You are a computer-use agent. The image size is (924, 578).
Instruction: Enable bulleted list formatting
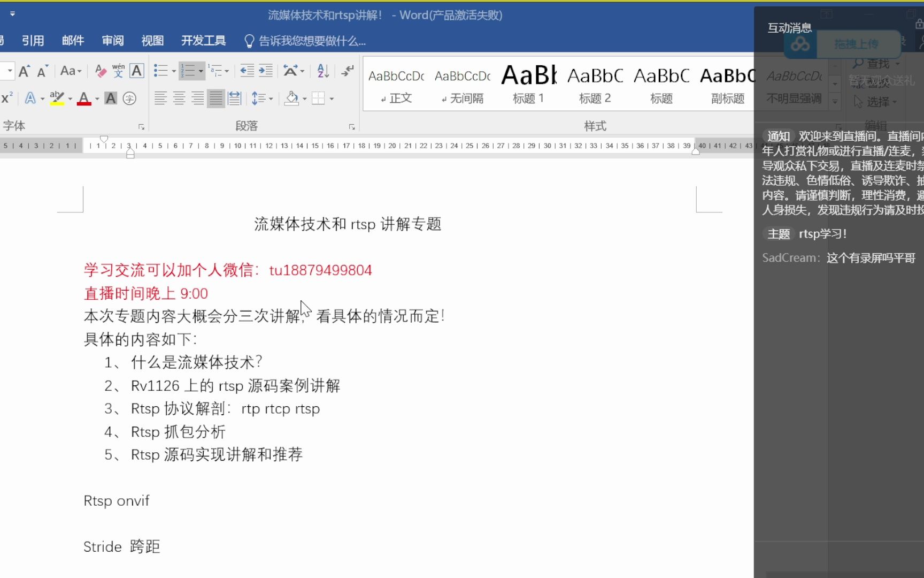coord(160,70)
